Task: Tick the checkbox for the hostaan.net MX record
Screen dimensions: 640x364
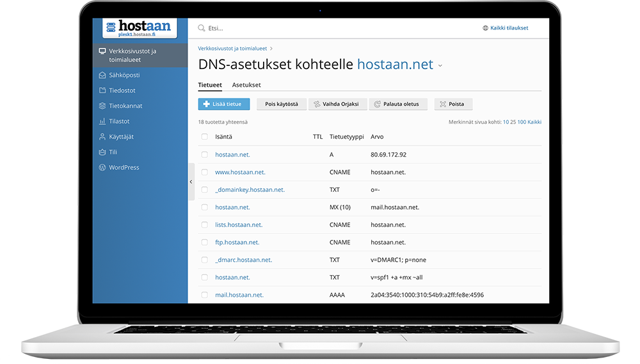Action: click(205, 207)
